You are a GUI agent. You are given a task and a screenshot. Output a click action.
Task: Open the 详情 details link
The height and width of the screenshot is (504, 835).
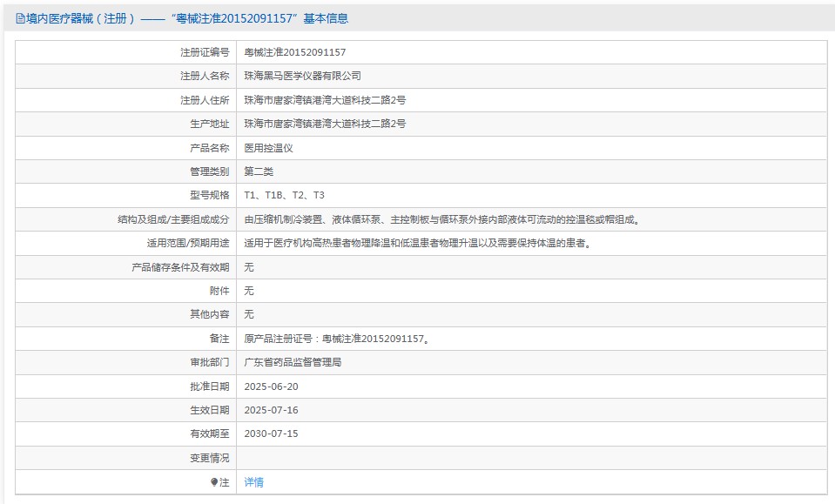pyautogui.click(x=253, y=482)
